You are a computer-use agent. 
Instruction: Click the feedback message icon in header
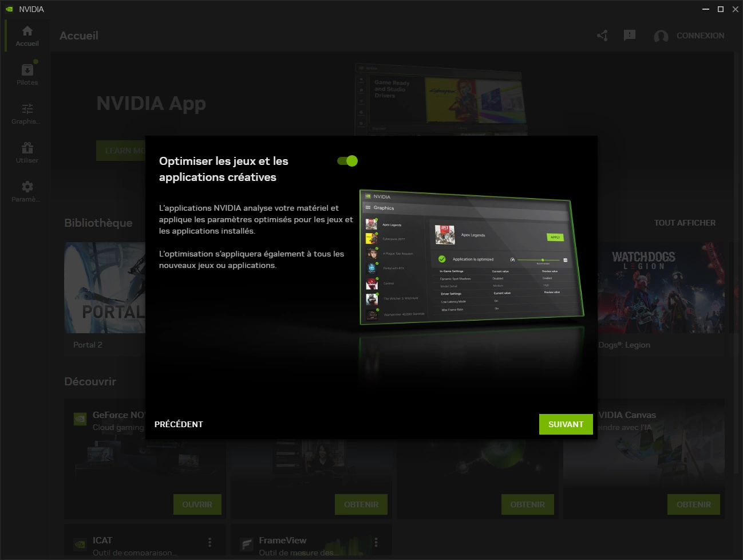(x=630, y=36)
